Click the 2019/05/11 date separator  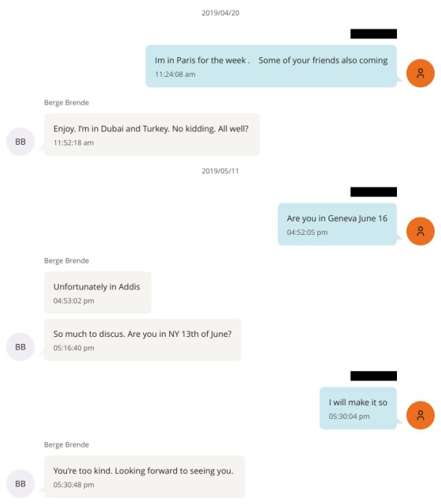pos(220,171)
